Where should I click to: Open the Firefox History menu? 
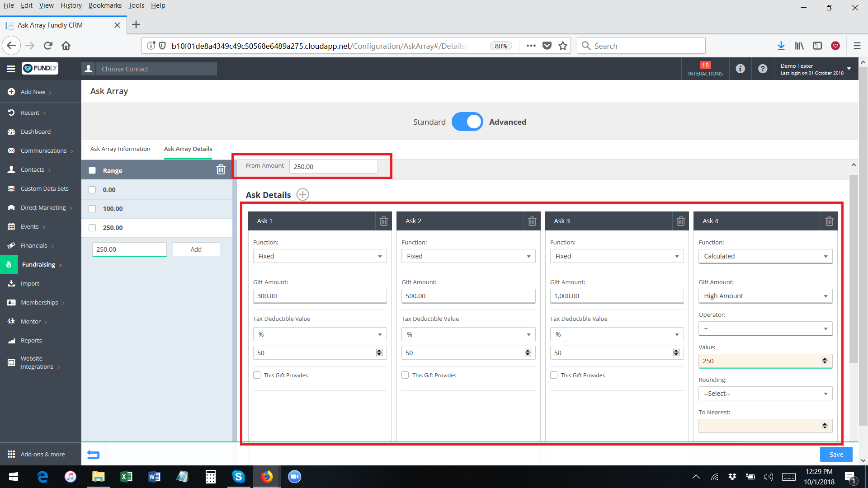[71, 5]
